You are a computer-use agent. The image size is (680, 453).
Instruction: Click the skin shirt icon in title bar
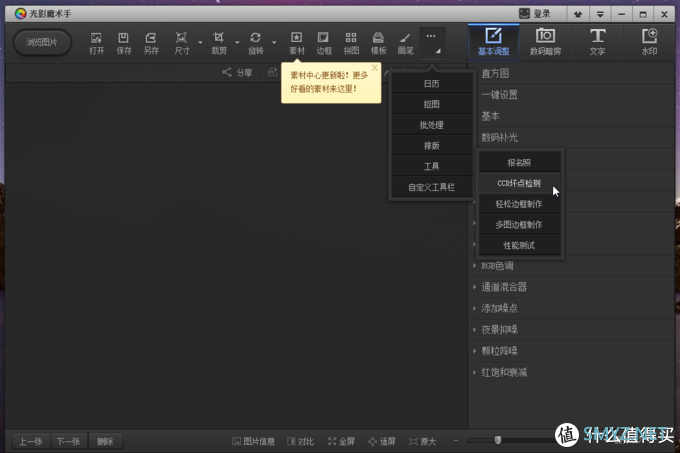click(578, 14)
